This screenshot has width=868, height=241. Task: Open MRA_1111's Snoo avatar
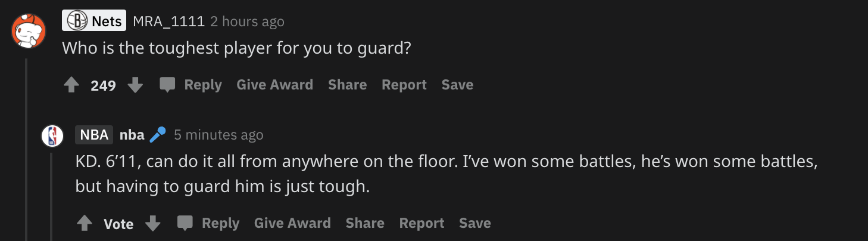[x=28, y=31]
